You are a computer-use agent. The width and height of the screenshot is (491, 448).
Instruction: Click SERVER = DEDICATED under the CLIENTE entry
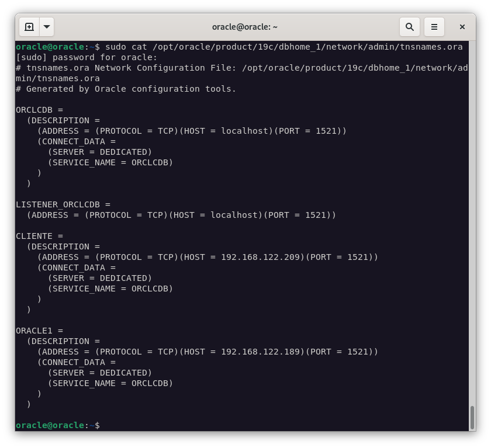(x=100, y=278)
